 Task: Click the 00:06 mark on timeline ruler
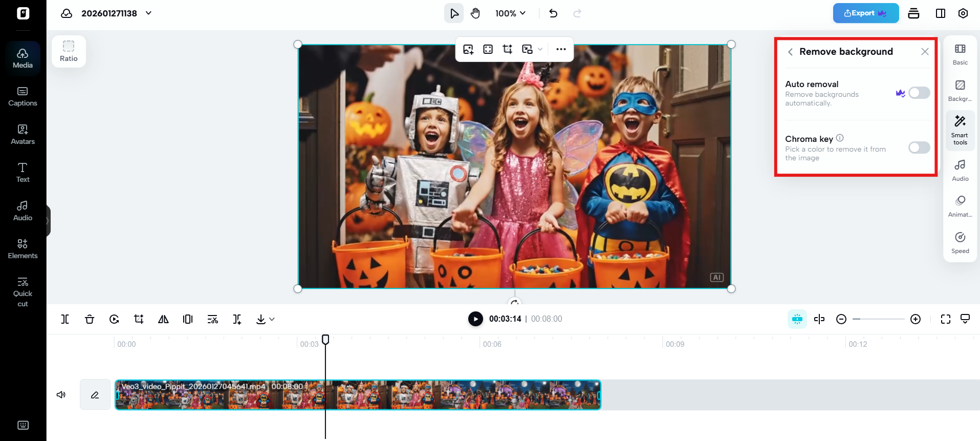(492, 344)
